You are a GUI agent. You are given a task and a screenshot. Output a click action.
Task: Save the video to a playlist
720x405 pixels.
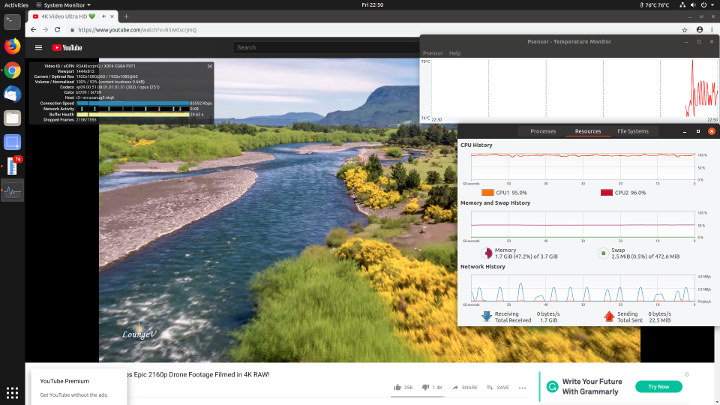tap(498, 387)
